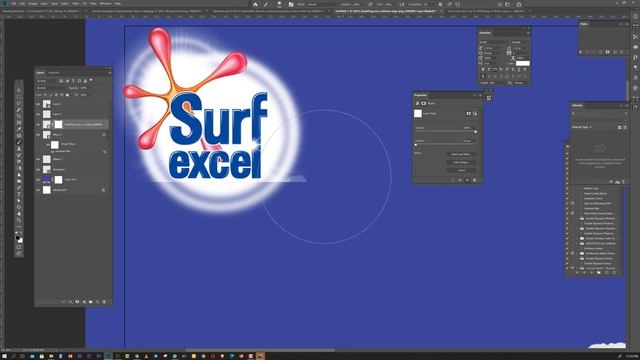Open the Filter menu

coord(76,3)
